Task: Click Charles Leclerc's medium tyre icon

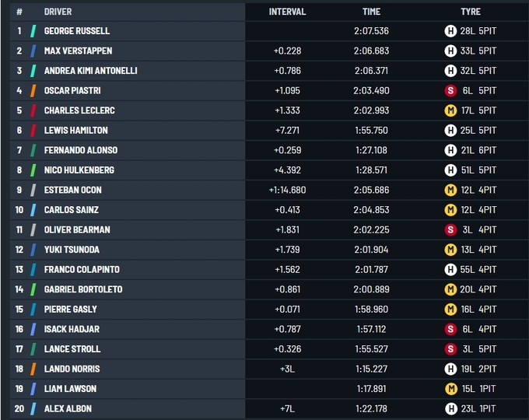Action: (x=450, y=110)
